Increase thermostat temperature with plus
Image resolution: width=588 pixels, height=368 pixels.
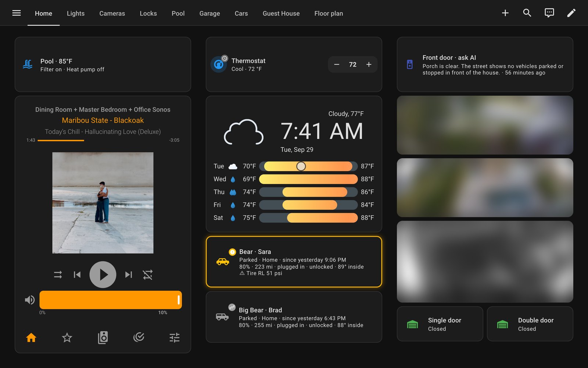click(369, 64)
